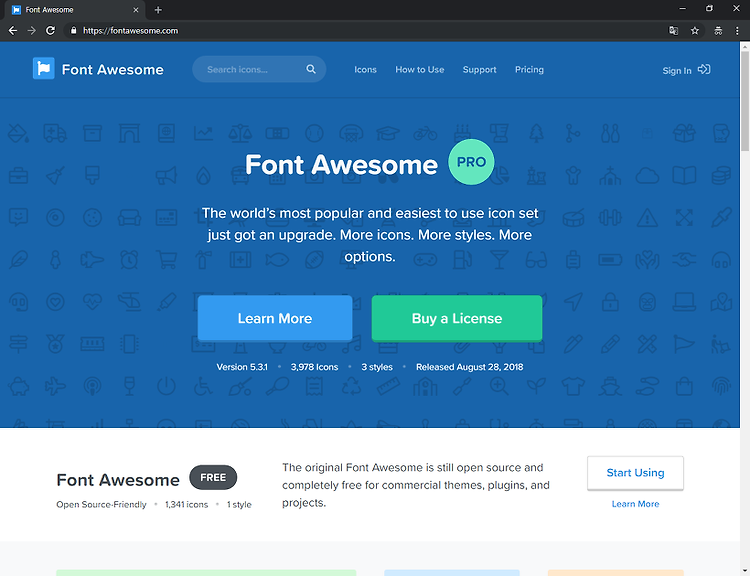Open the How to Use nav item
Image resolution: width=750 pixels, height=576 pixels.
coord(419,70)
